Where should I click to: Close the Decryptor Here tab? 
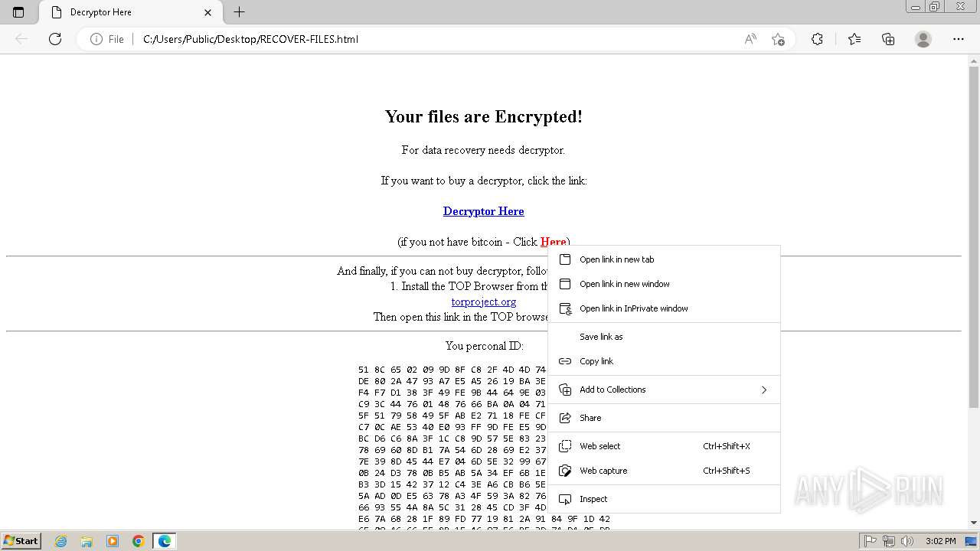point(208,12)
